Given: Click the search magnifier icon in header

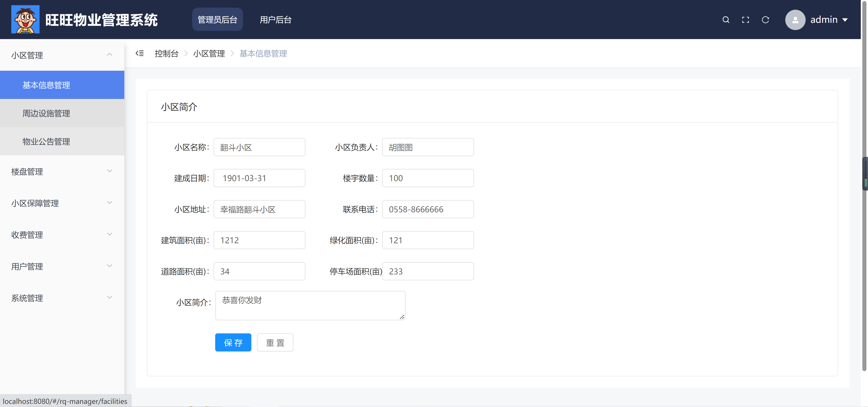Looking at the screenshot, I should pos(726,19).
